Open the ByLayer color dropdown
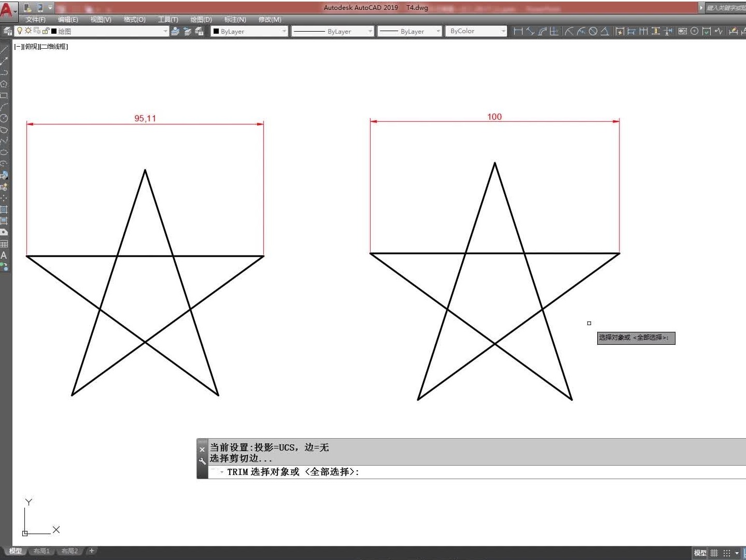 click(284, 31)
